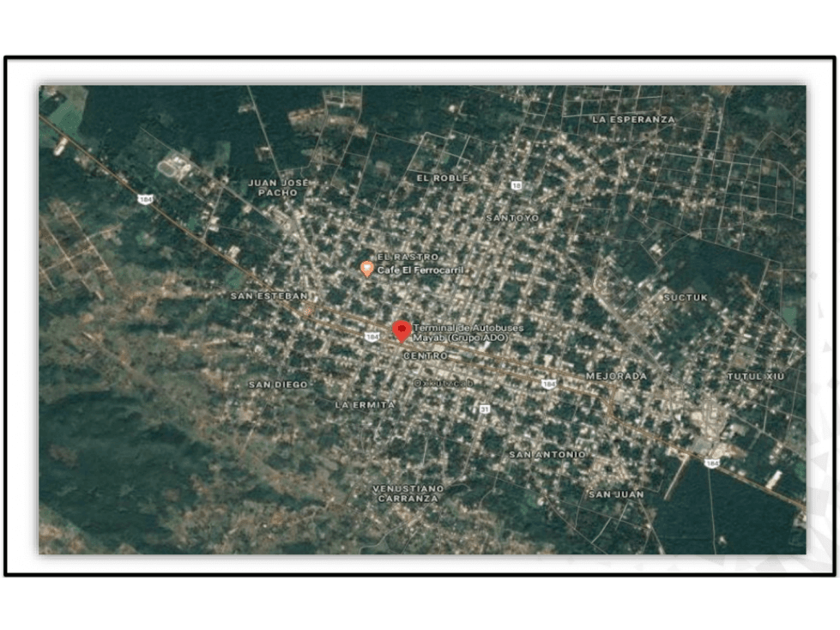This screenshot has width=840, height=630.
Task: Click the orange Cafe El Ferrocarril marker
Action: click(367, 269)
